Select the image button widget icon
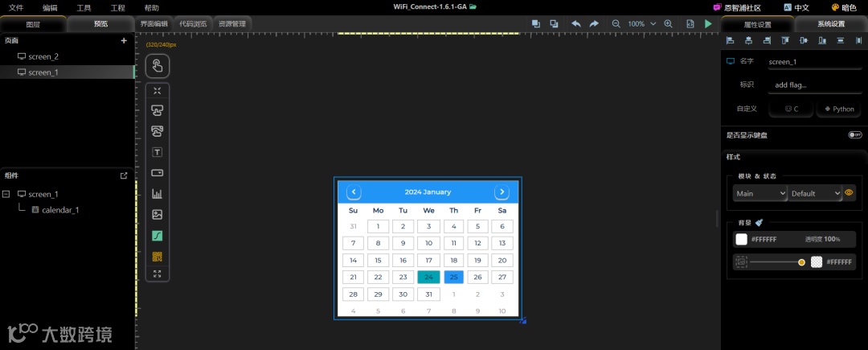The image size is (868, 350). click(x=158, y=131)
